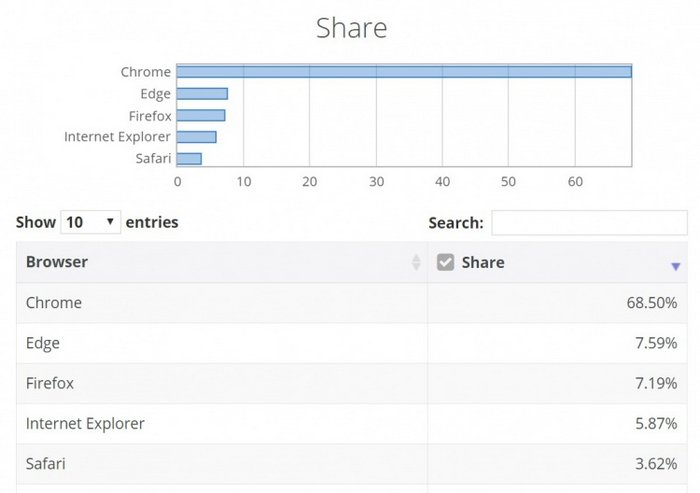Click the Internet Explorer chart bar

click(x=196, y=137)
